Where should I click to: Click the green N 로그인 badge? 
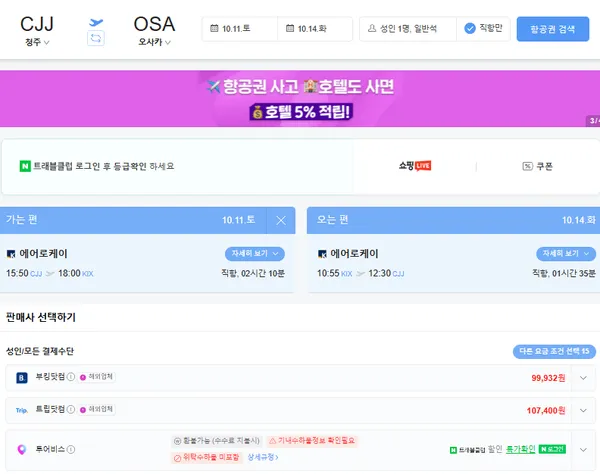[x=552, y=449]
